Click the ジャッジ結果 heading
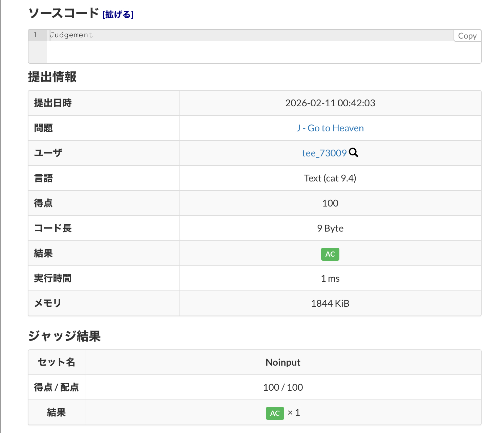This screenshot has height=433, width=504. 64,337
